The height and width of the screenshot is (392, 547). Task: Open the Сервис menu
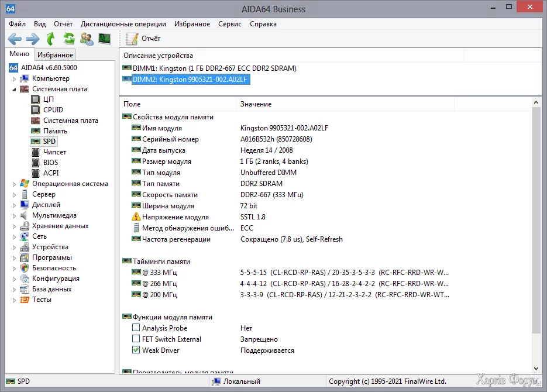click(229, 24)
